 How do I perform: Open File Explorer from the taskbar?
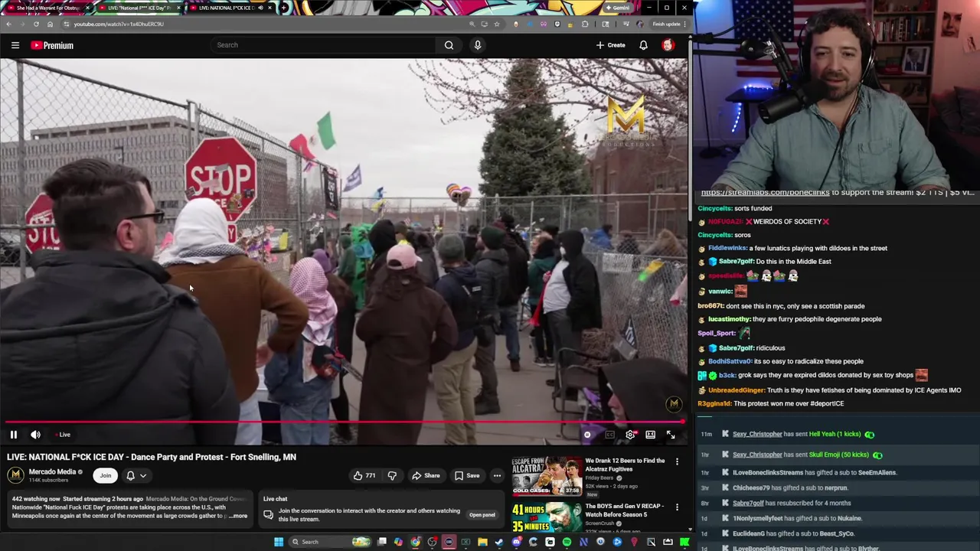tap(482, 542)
